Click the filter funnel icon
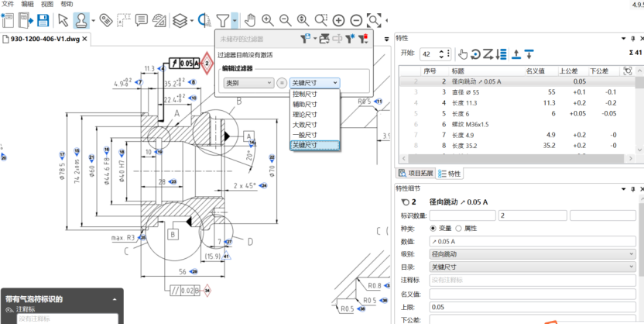Viewport: 644px width, 324px height. coord(222,19)
